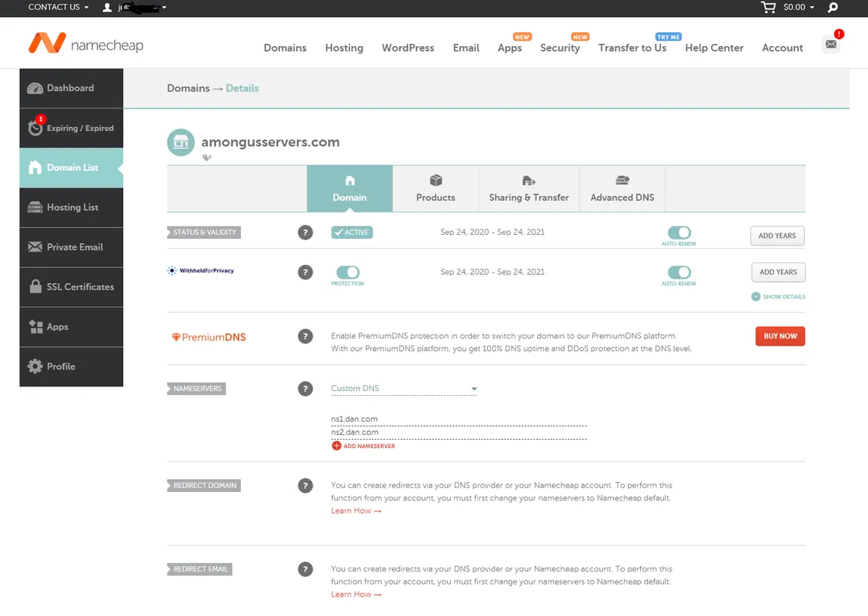Screen dimensions: 868x616
Task: Click the red plus Add Nameserver icon
Action: 336,446
